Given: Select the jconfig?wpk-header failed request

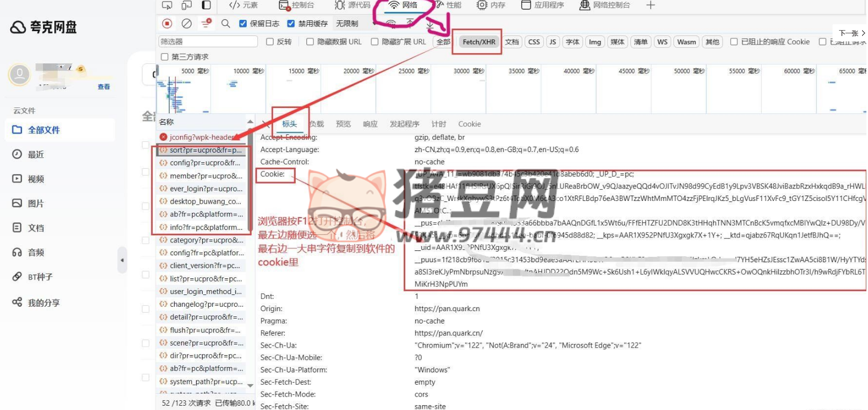Looking at the screenshot, I should click(202, 137).
